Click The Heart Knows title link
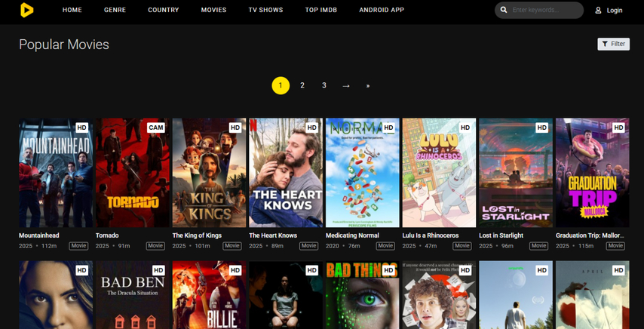Viewport: 644px width, 329px height. click(273, 235)
